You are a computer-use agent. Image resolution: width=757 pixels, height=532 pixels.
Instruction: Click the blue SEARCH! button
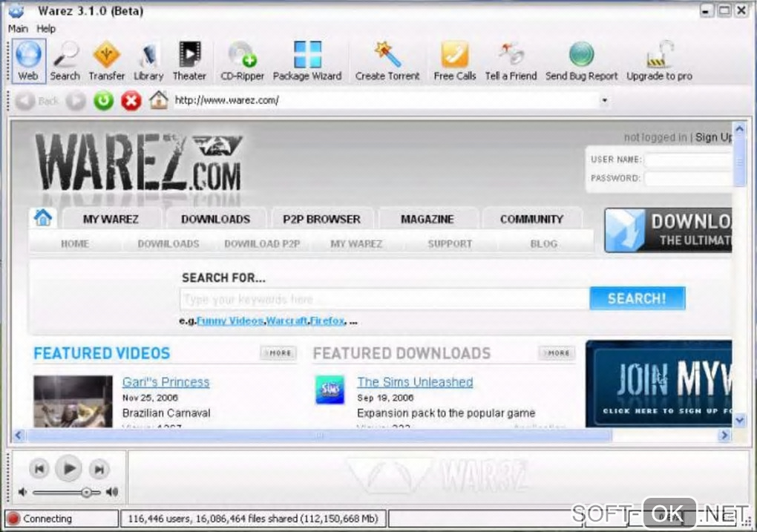click(x=638, y=298)
